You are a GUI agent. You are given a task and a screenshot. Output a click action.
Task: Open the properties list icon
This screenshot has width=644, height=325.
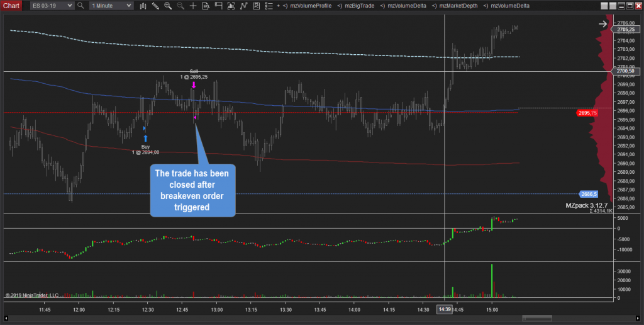[x=269, y=6]
